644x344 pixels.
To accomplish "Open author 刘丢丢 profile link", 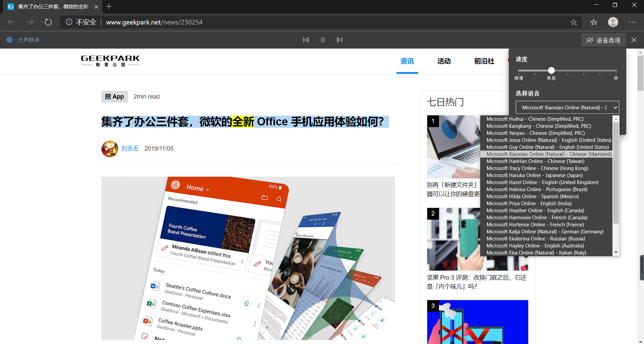I will coord(130,149).
